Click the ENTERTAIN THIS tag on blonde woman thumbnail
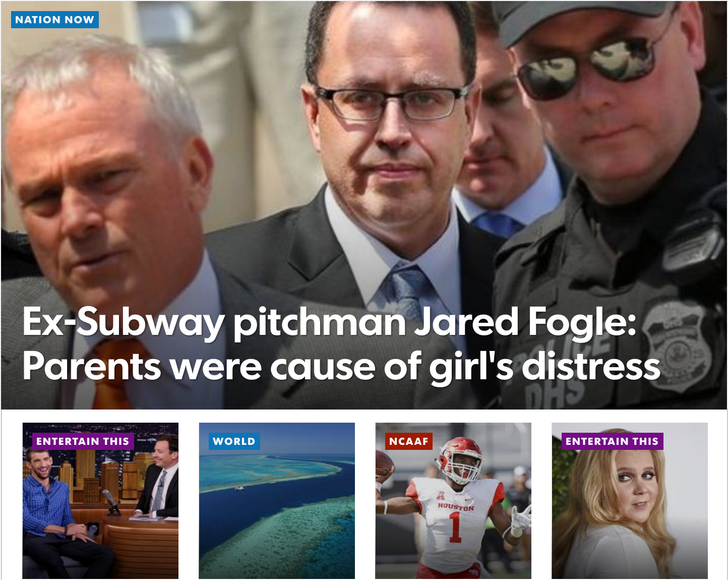The image size is (728, 580). tap(612, 441)
